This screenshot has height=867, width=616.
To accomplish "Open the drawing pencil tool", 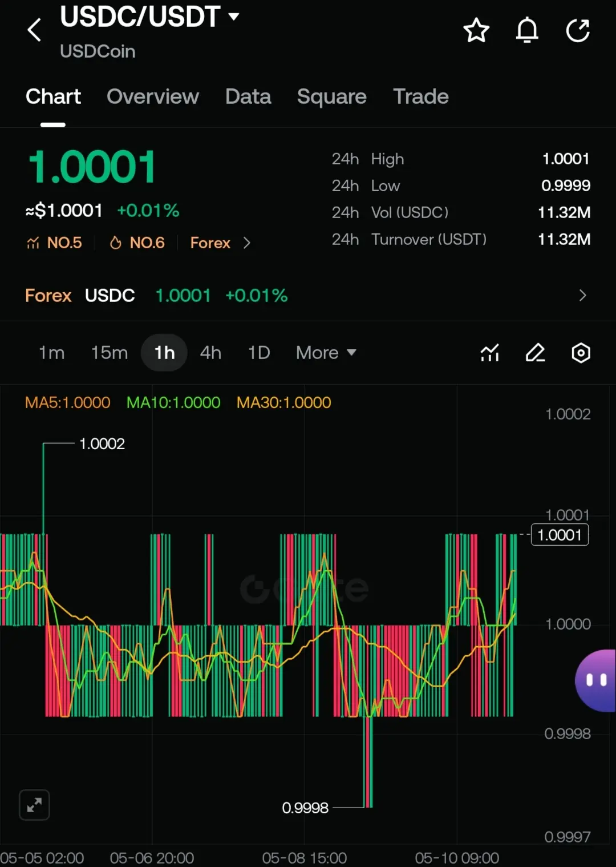I will pos(535,353).
